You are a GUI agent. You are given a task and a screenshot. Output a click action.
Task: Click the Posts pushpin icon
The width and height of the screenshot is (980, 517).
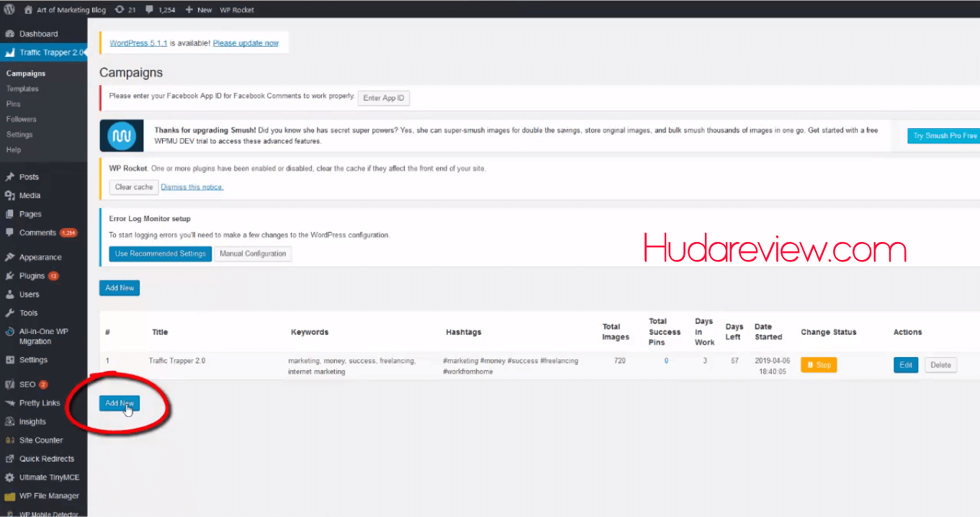9,176
